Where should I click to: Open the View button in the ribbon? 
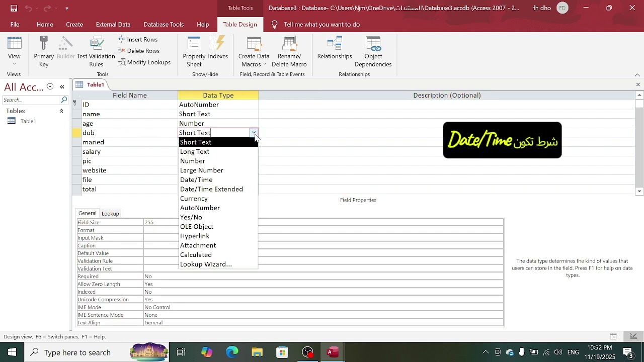coord(14,52)
